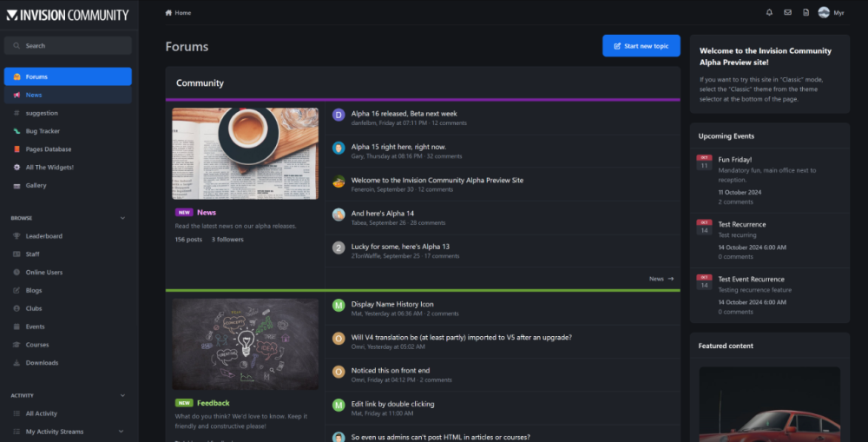Image resolution: width=868 pixels, height=442 pixels.
Task: Click the Invision Community logo
Action: click(x=68, y=15)
